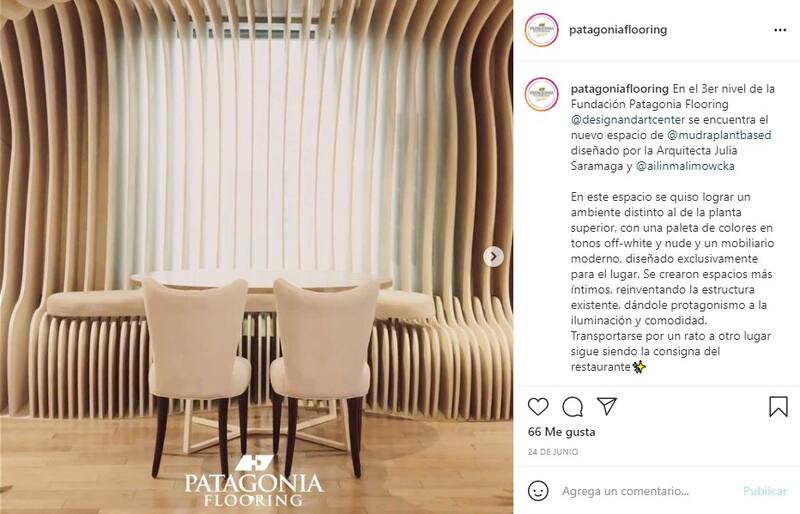The height and width of the screenshot is (514, 800).
Task: Open the @designandartcenter mention
Action: coord(628,119)
